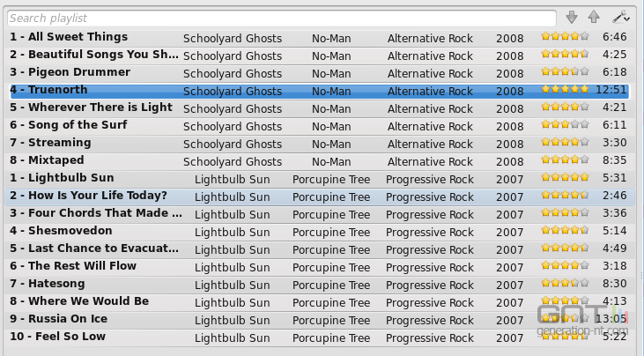Click star rating of Hatesong
This screenshot has width=644, height=356.
point(565,284)
